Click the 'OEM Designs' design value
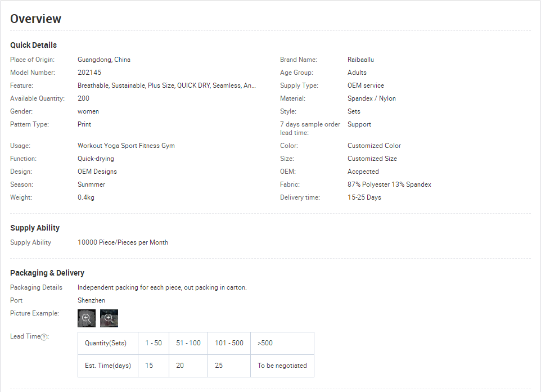The image size is (541, 392). click(x=97, y=172)
